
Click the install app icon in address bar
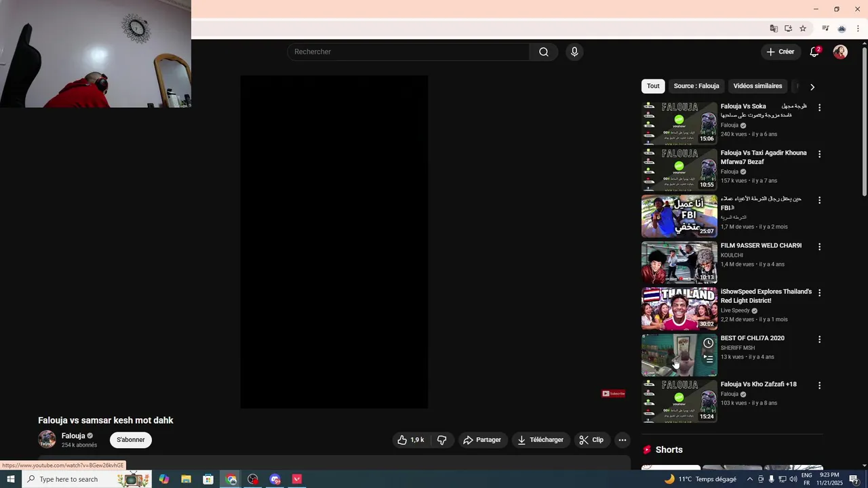pos(788,28)
